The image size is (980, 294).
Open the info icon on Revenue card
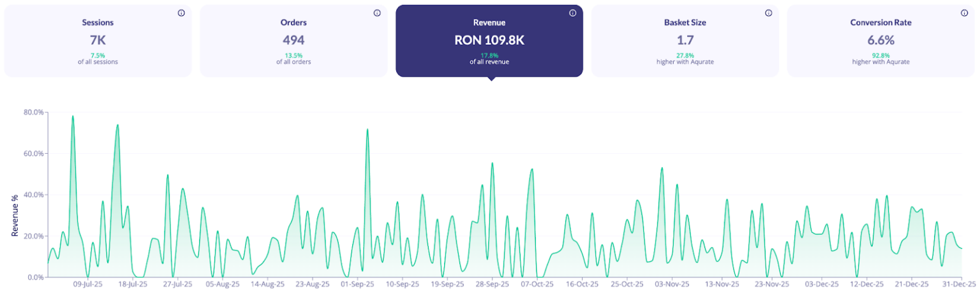point(572,13)
